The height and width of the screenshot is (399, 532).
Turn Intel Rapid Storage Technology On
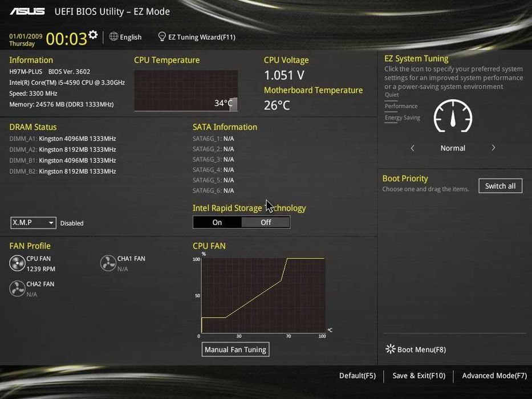coord(217,222)
